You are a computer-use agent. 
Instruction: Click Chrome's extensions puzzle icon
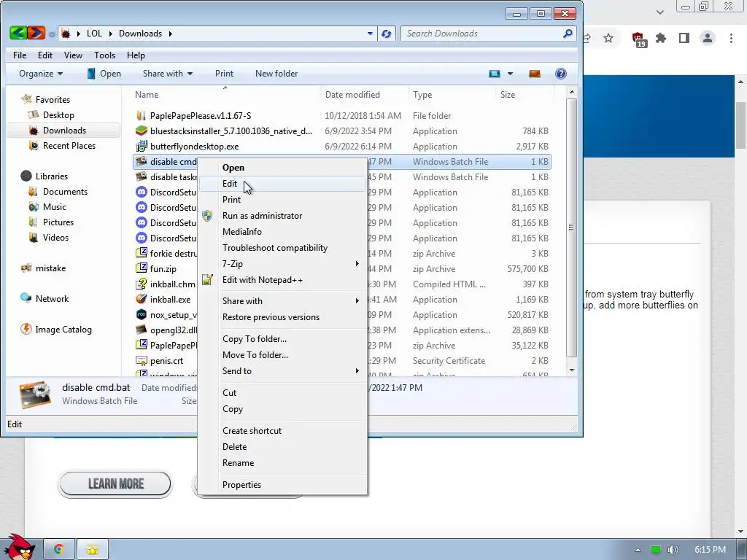click(661, 38)
